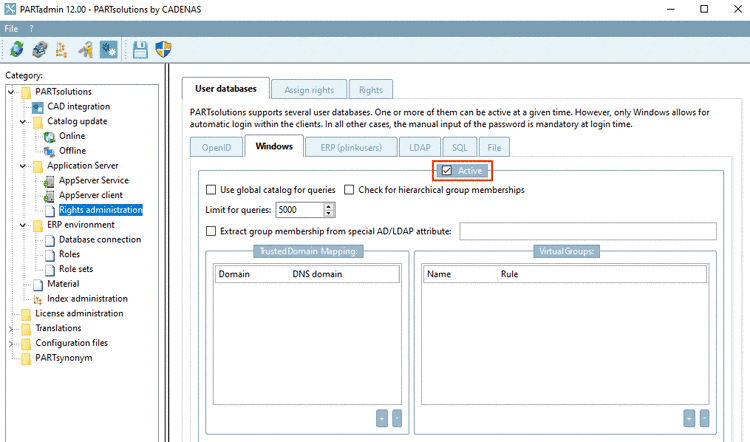Click the AppServer Service icon
This screenshot has width=750, height=442.
coord(49,181)
